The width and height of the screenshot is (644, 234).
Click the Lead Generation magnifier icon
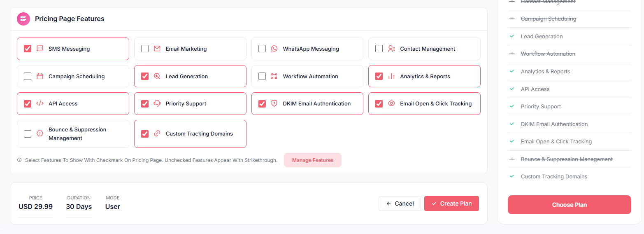157,76
